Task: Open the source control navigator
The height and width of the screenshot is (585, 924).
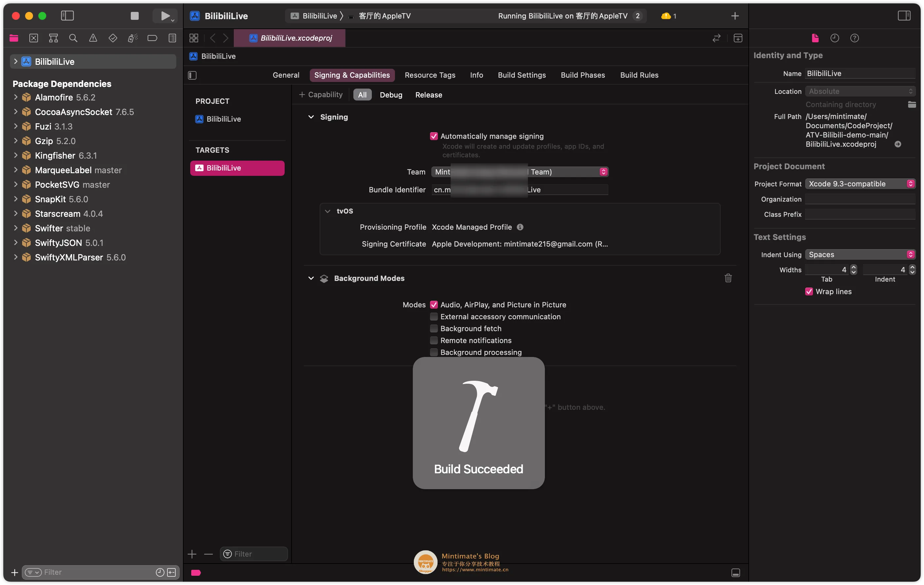Action: pyautogui.click(x=34, y=38)
